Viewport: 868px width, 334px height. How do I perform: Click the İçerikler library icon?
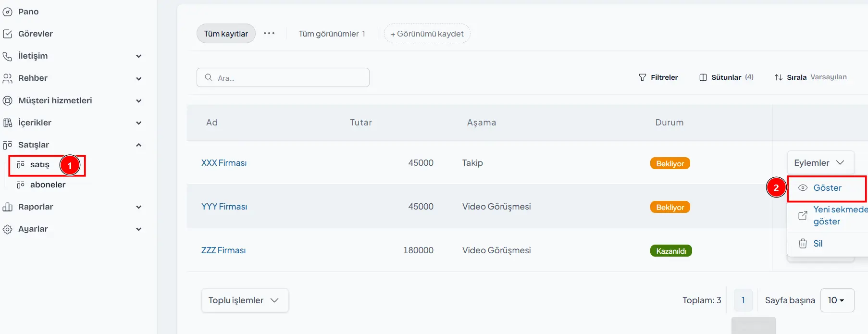tap(8, 123)
